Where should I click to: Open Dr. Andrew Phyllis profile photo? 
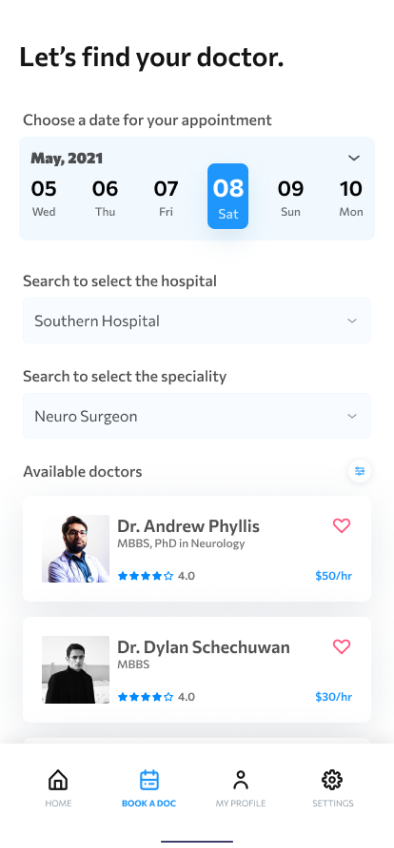pyautogui.click(x=76, y=548)
